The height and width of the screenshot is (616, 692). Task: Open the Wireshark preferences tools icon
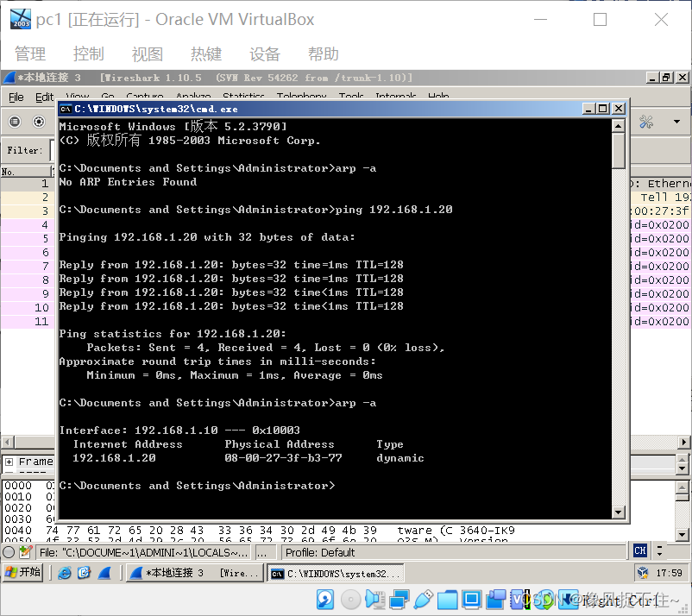(x=646, y=122)
